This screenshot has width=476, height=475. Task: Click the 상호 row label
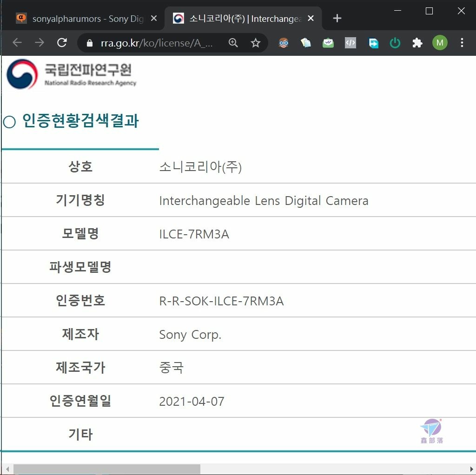coord(80,167)
